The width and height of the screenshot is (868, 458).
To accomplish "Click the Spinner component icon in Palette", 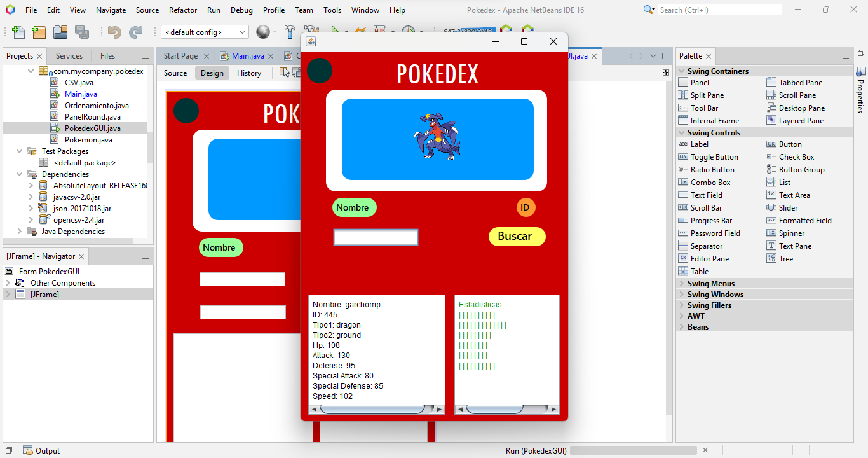I will 771,233.
